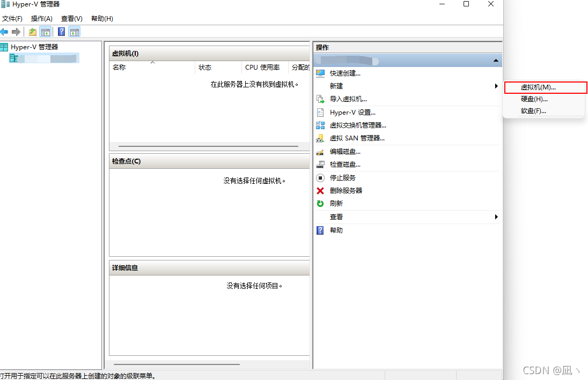The image size is (588, 380).
Task: Click 刷新 action
Action: tap(336, 204)
